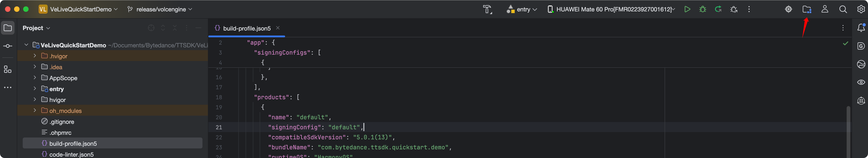Toggle the Project tool window folder icon
Image resolution: width=868 pixels, height=158 pixels.
pyautogui.click(x=8, y=28)
